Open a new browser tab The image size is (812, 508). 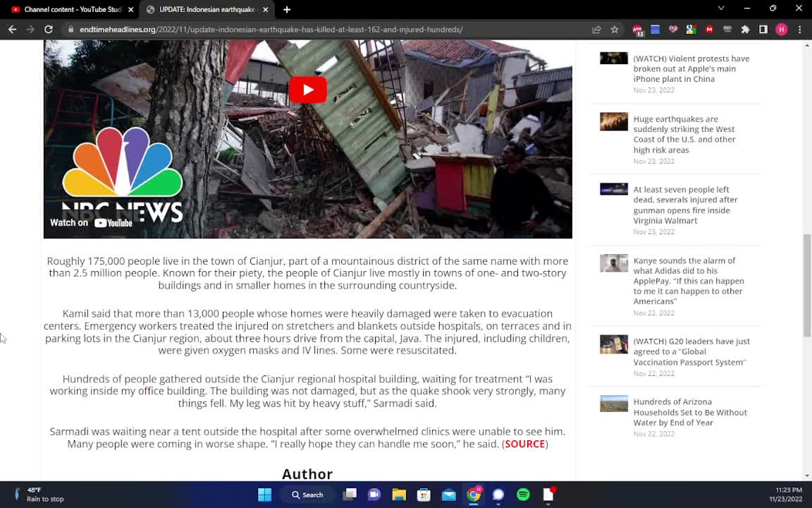tap(286, 9)
